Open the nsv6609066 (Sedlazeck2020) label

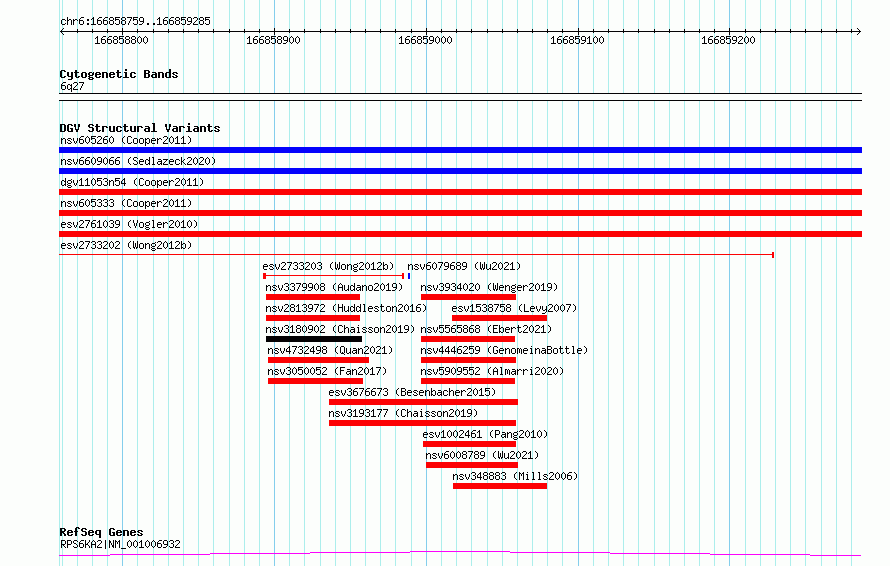pyautogui.click(x=138, y=161)
